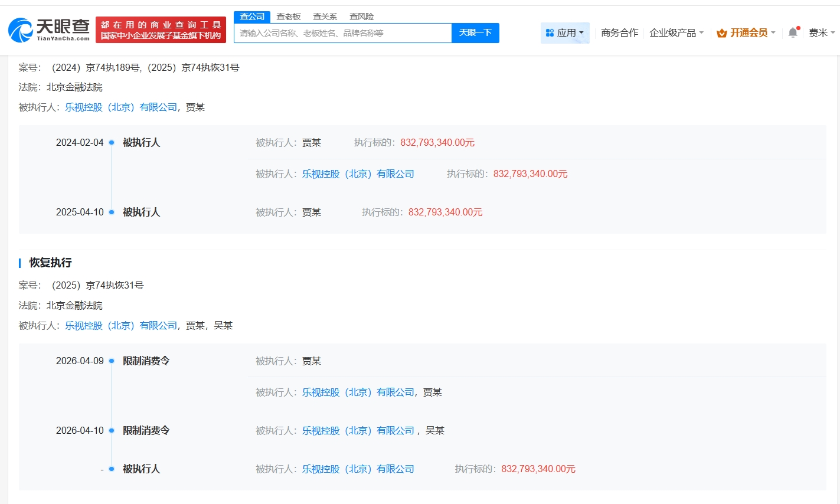Open 乐视控股 link in the undated 被执行人 row
The height and width of the screenshot is (504, 840).
[x=358, y=469]
